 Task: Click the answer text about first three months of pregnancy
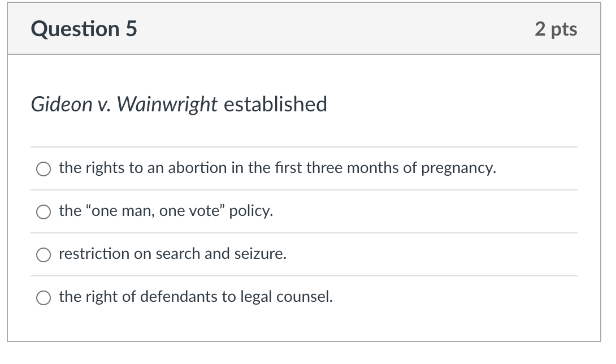pyautogui.click(x=277, y=168)
